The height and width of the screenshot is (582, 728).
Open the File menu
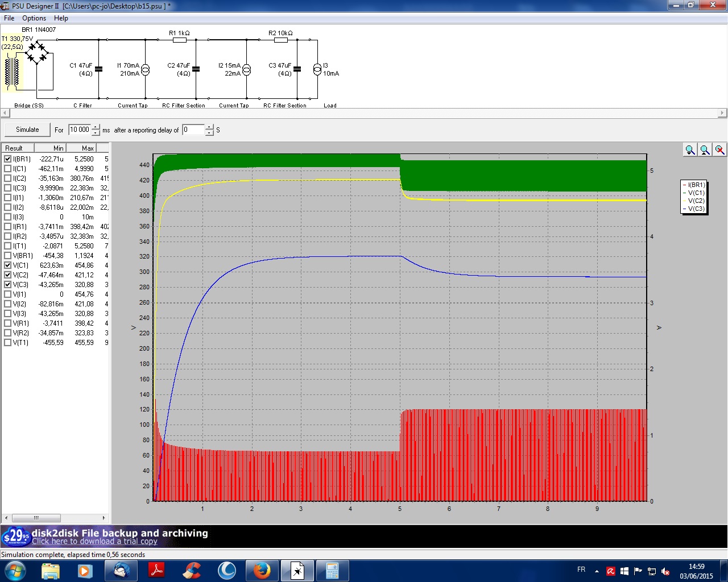click(9, 18)
